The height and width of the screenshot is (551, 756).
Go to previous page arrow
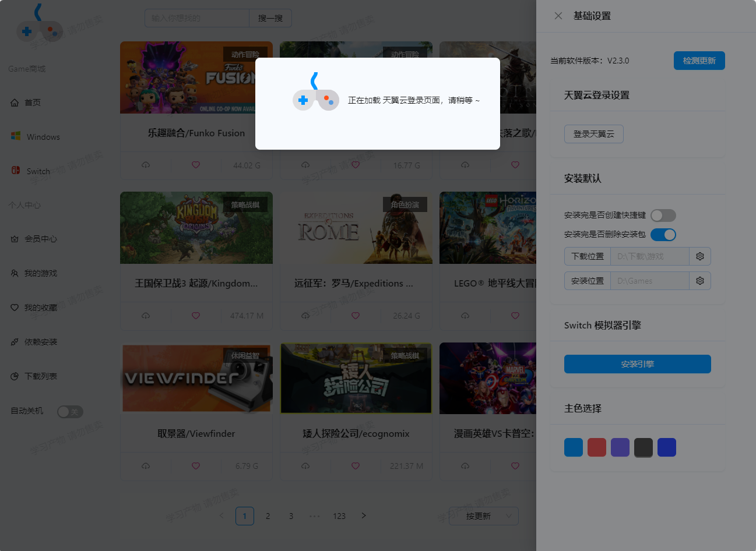[221, 515]
